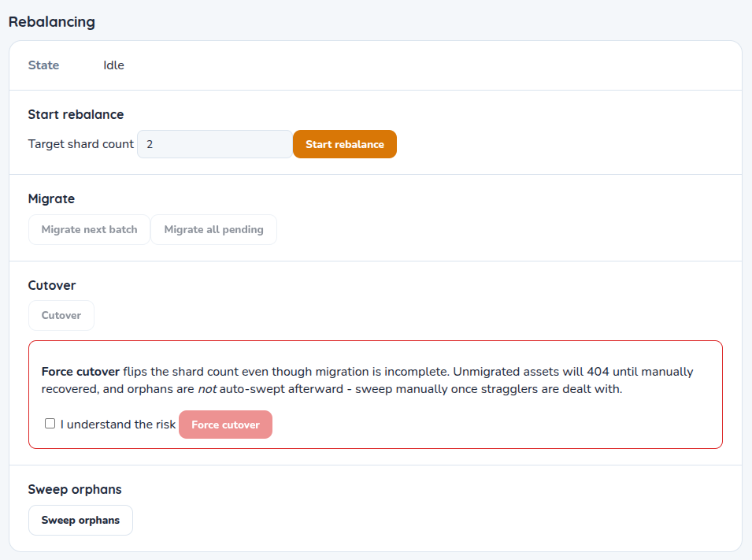Viewport: 752px width, 560px height.
Task: Click Migrate all pending button
Action: [214, 229]
